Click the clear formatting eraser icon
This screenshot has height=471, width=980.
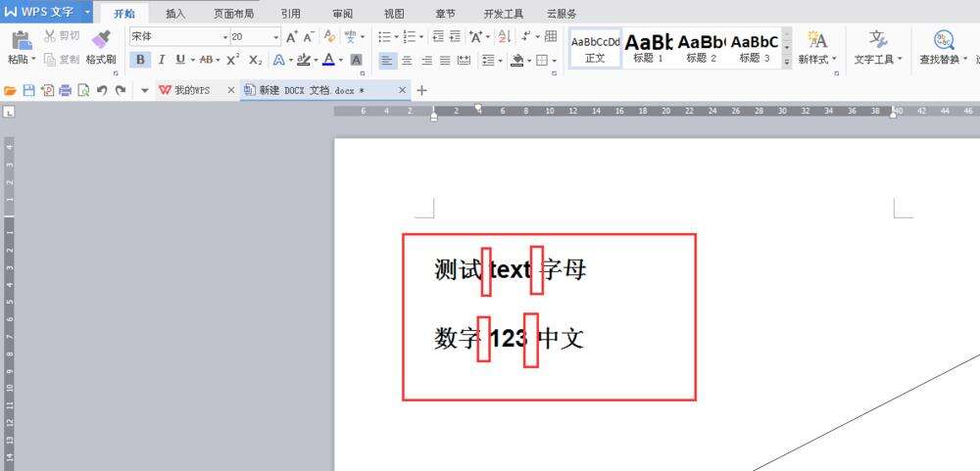point(330,37)
